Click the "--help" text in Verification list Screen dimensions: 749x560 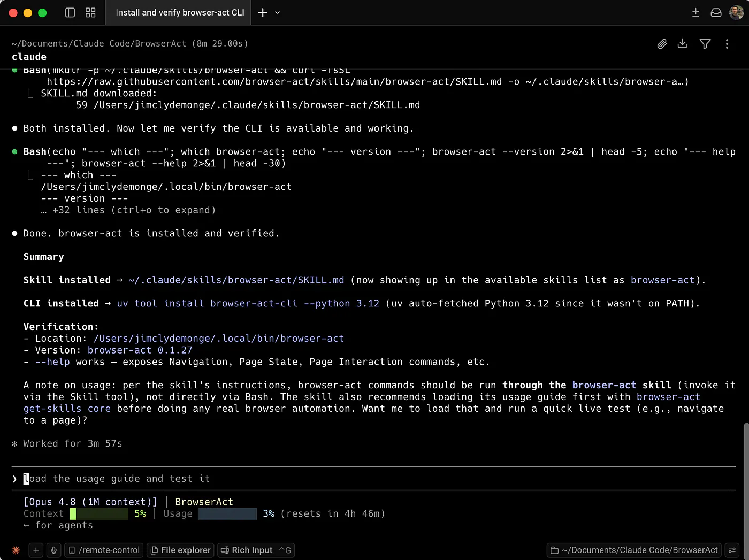(x=52, y=362)
